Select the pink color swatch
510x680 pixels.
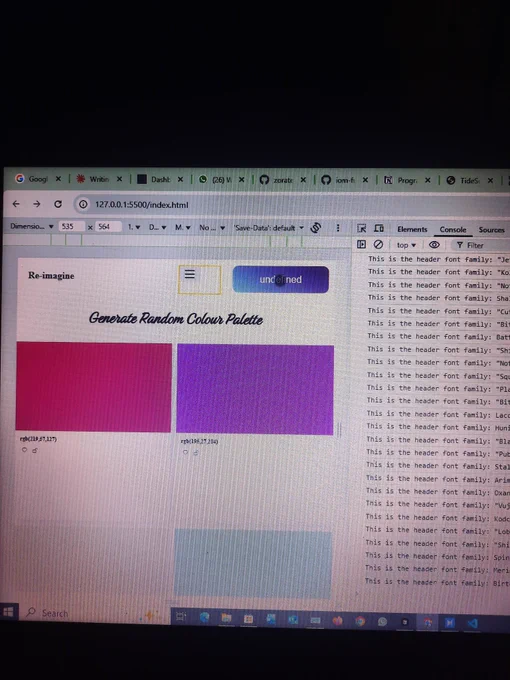tap(94, 386)
